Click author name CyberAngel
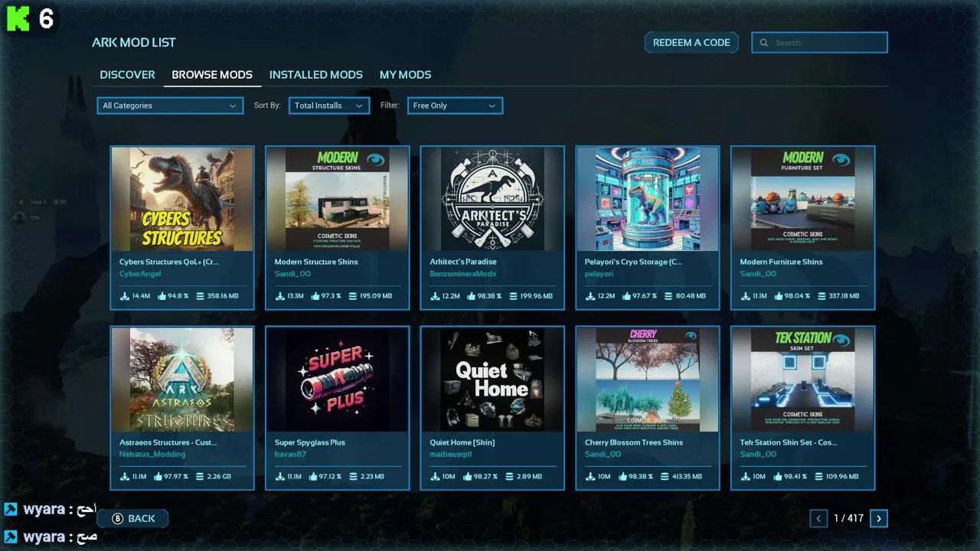This screenshot has height=551, width=980. pos(140,274)
